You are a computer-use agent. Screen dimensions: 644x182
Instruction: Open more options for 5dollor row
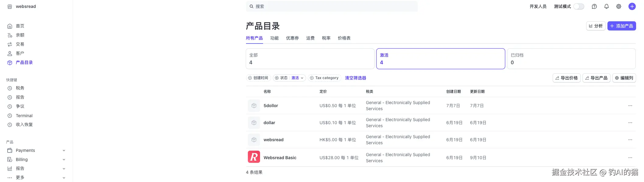630,106
